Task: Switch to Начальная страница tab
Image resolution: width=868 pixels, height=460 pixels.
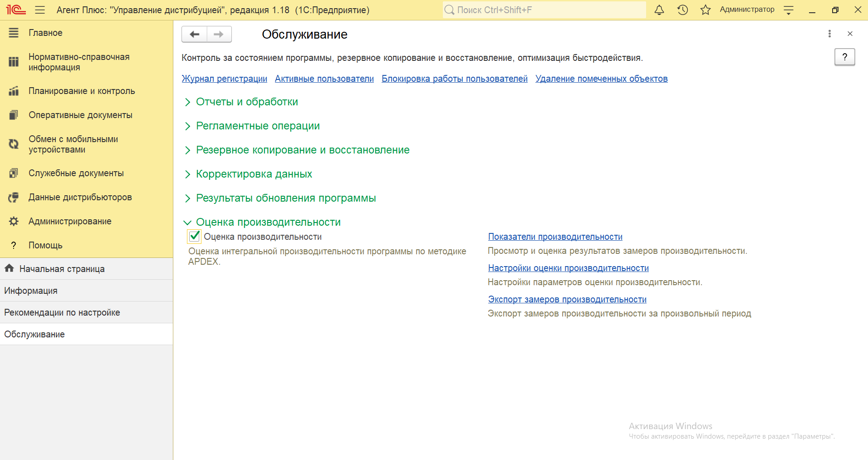Action: [x=86, y=269]
